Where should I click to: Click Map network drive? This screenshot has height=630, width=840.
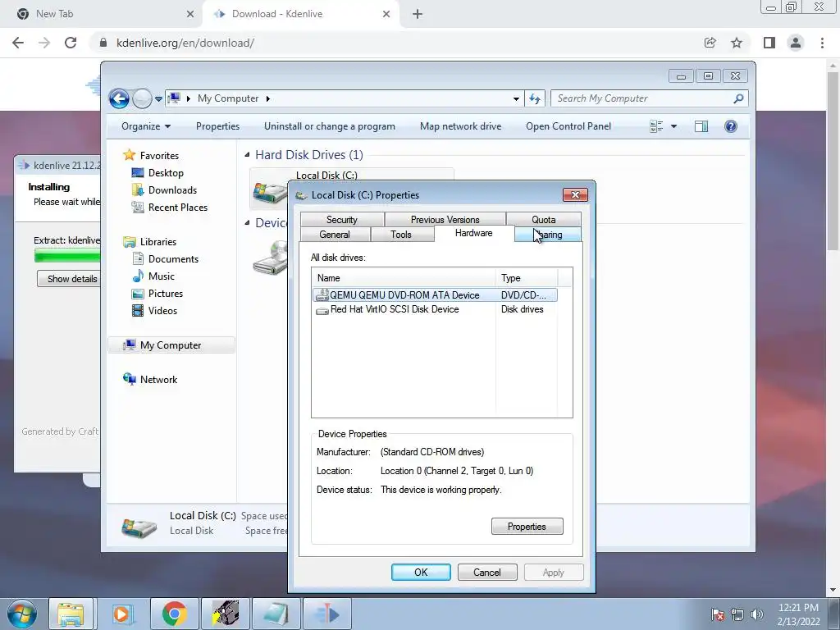pos(461,126)
